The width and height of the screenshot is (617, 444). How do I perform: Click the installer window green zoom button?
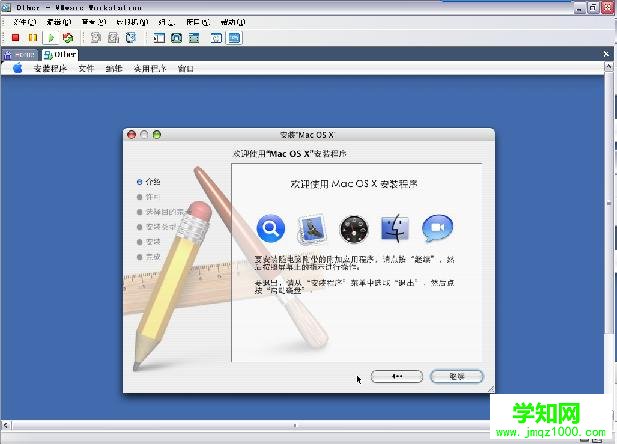pos(157,135)
